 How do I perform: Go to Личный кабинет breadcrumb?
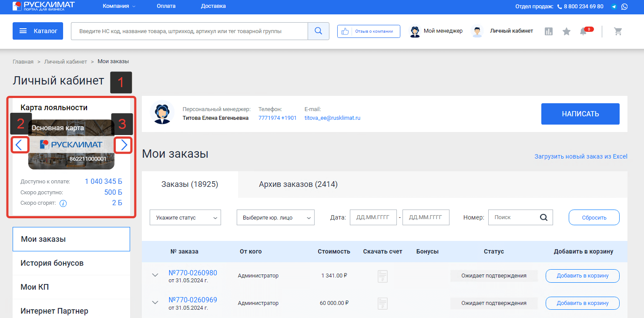pyautogui.click(x=66, y=61)
